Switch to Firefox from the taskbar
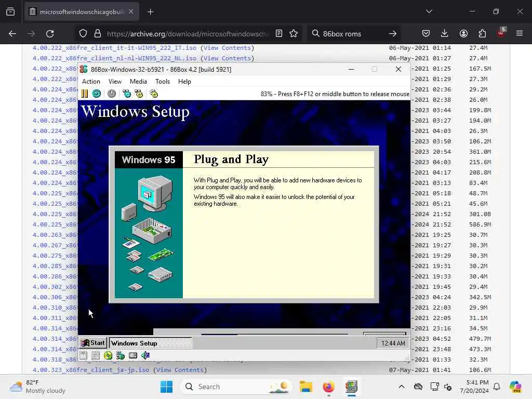This screenshot has width=532, height=399. point(328,387)
